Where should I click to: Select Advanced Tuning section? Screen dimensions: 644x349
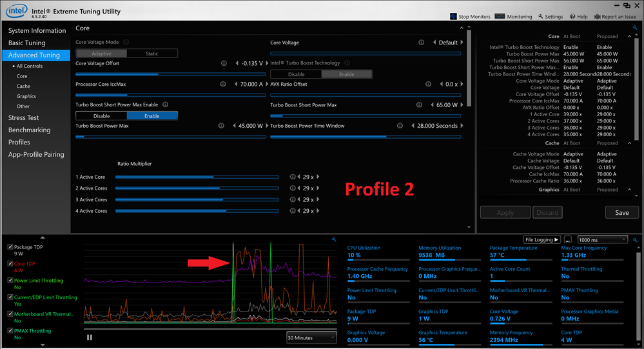[36, 55]
